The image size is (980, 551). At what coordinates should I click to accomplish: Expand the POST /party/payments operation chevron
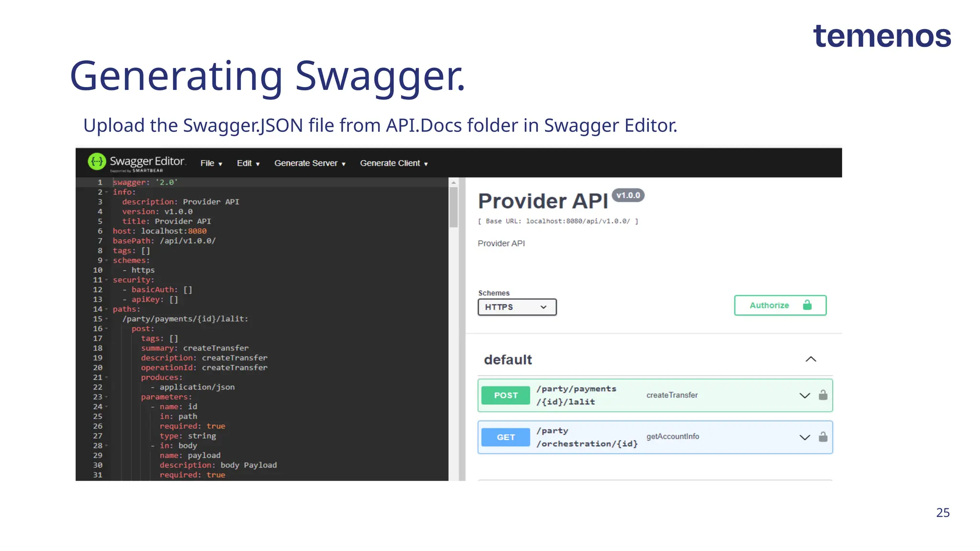coord(804,396)
